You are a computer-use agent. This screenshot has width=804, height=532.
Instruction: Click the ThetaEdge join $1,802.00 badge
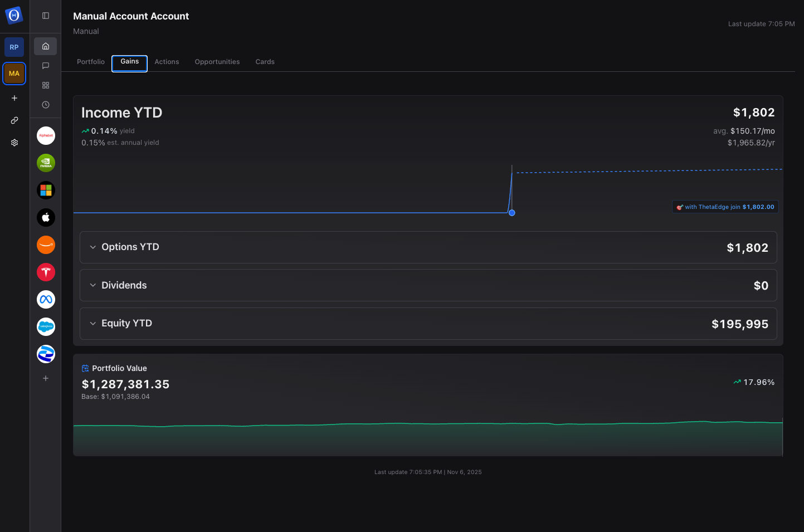click(x=725, y=207)
